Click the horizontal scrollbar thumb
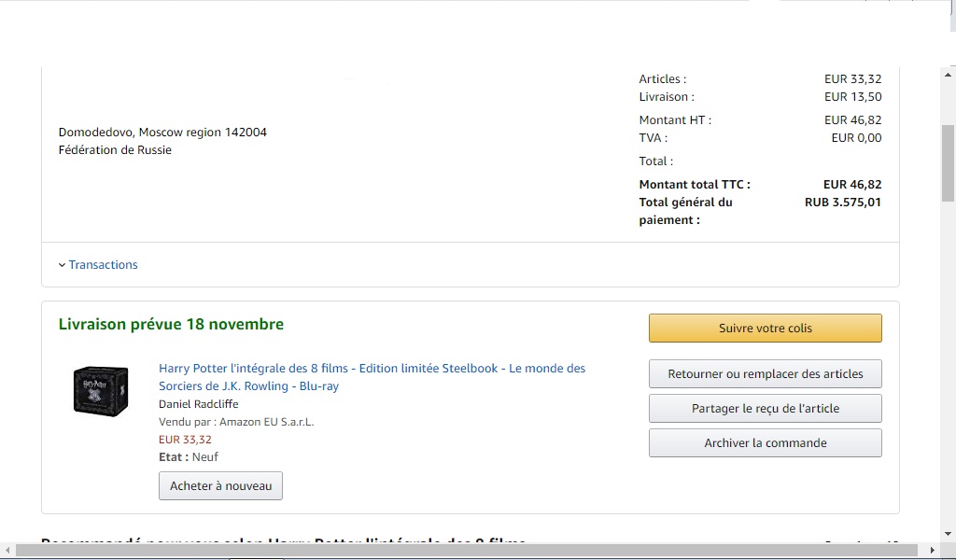The width and height of the screenshot is (956, 560). pyautogui.click(x=467, y=550)
